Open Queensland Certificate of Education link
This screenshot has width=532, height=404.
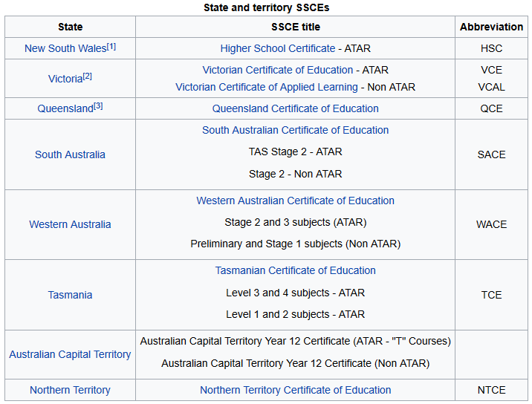click(295, 108)
